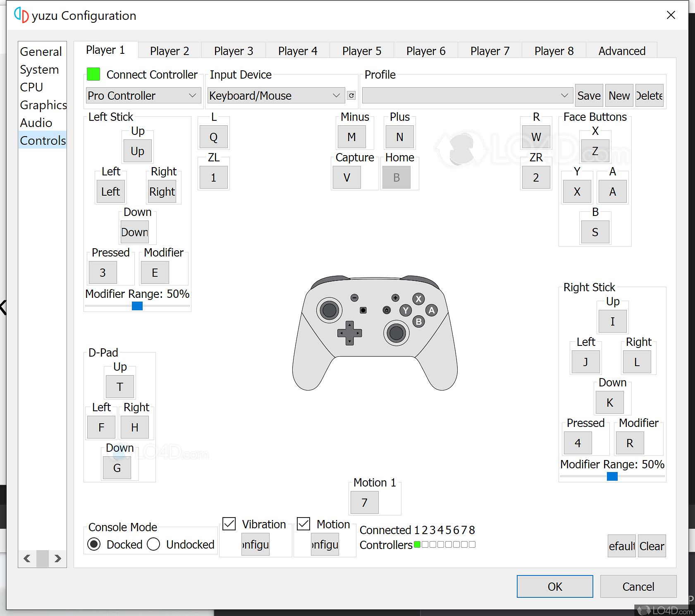The image size is (695, 616).
Task: Restore Defaults for controller mapping
Action: (622, 546)
